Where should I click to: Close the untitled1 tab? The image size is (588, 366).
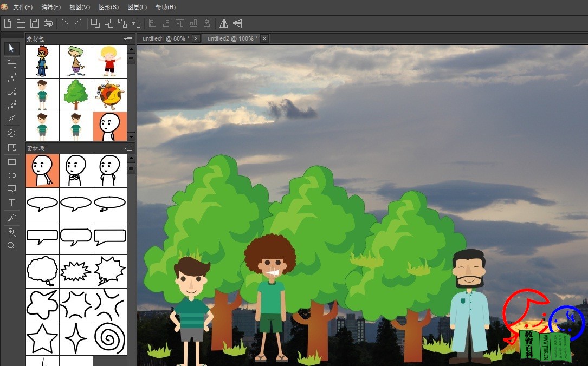click(x=196, y=38)
